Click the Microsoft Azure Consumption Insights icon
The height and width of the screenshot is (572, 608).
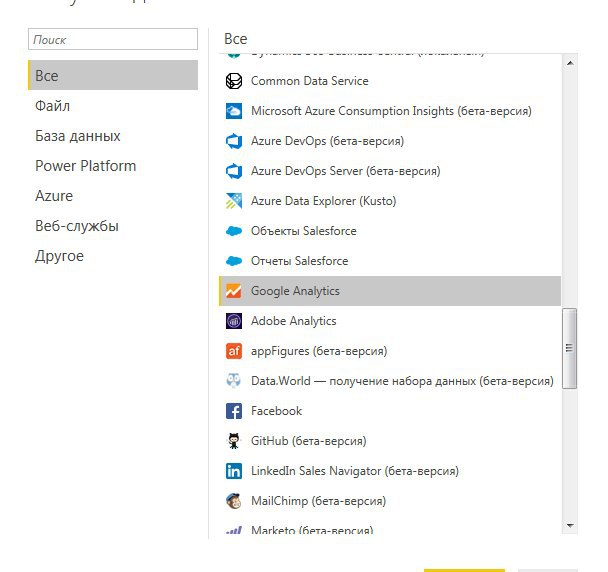pyautogui.click(x=234, y=111)
